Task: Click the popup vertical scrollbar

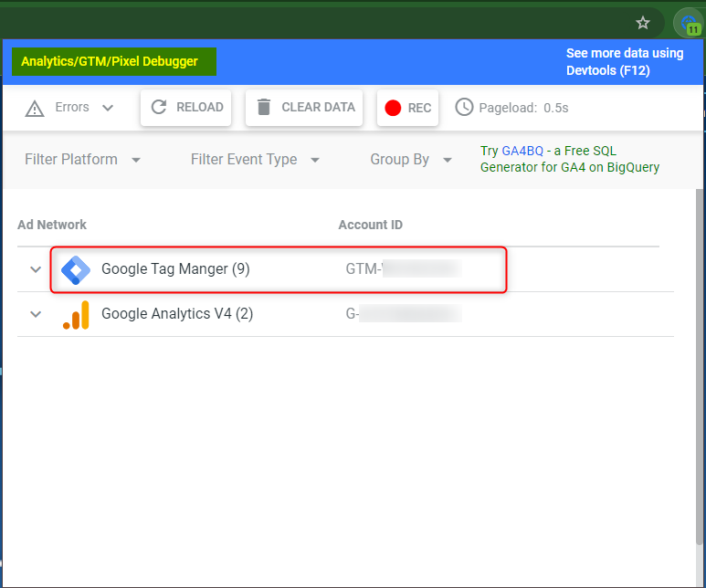Action: [x=699, y=367]
